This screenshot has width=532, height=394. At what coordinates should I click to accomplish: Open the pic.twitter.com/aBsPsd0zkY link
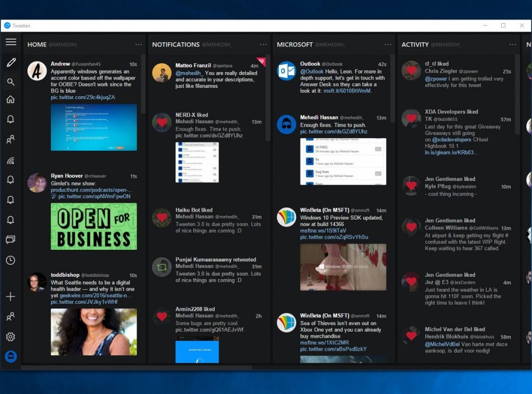click(x=333, y=349)
